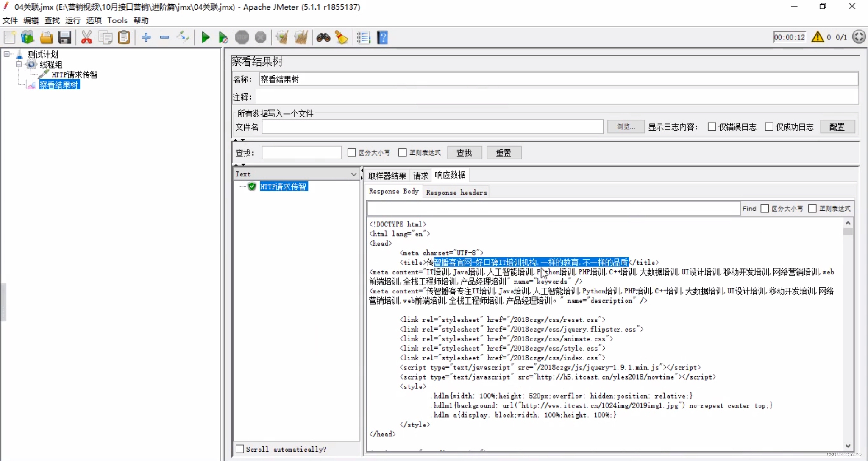
Task: Click the Stop test icon
Action: [242, 37]
